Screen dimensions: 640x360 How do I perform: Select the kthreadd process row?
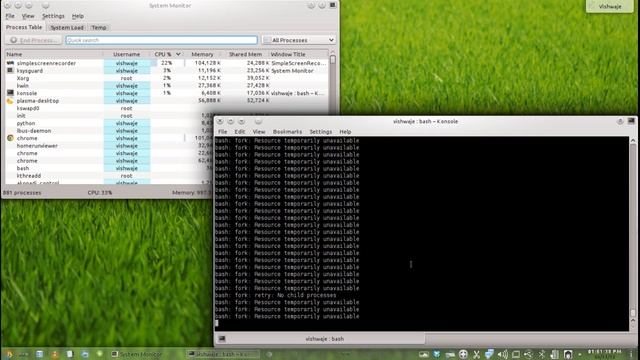point(109,176)
